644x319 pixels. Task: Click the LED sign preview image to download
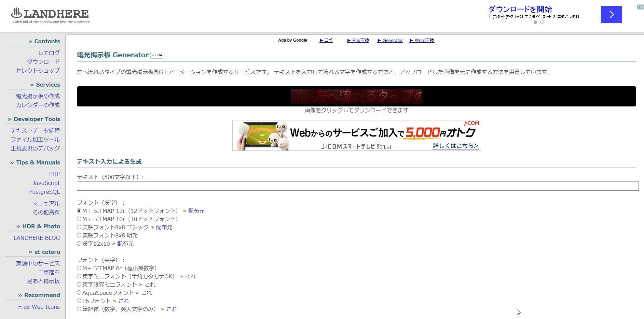(356, 96)
